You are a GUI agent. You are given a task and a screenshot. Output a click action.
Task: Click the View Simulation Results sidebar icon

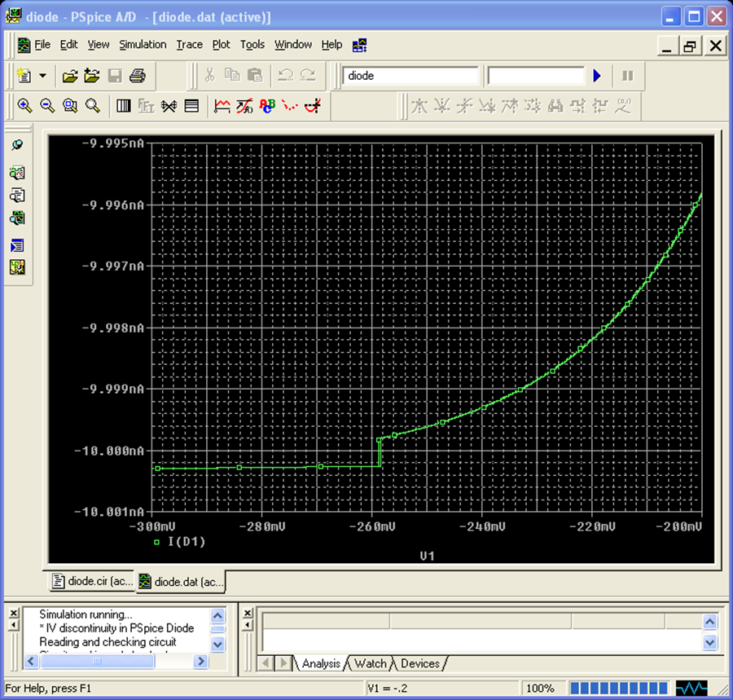pos(17,173)
